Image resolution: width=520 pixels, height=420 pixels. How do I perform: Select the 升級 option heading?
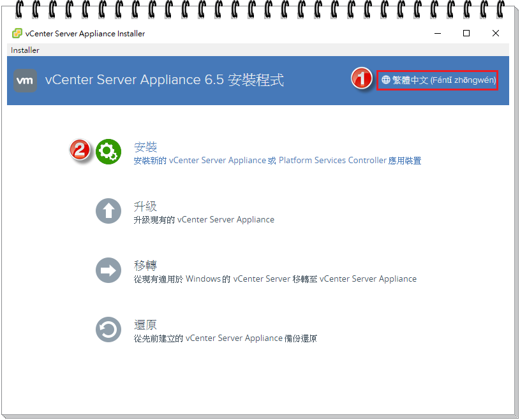pyautogui.click(x=145, y=206)
